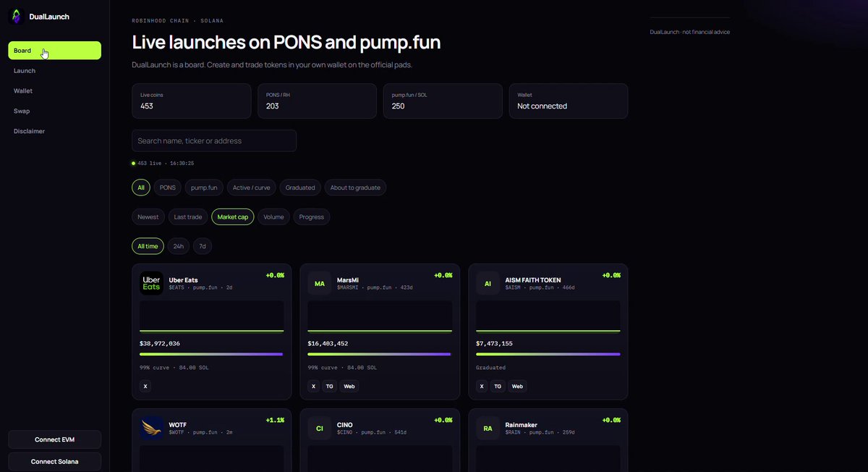This screenshot has width=868, height=472.
Task: Open the TG link on MarsMi card
Action: 330,387
